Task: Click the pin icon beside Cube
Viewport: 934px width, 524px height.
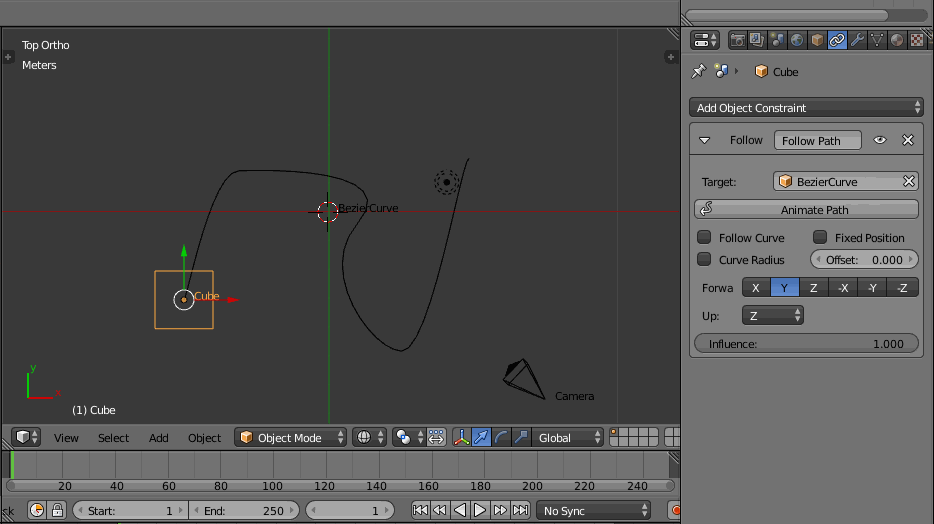Action: click(x=699, y=72)
